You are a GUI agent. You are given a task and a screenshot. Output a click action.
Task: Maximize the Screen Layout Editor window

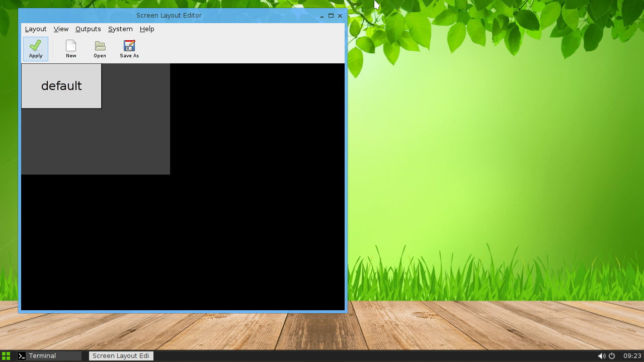[x=331, y=16]
